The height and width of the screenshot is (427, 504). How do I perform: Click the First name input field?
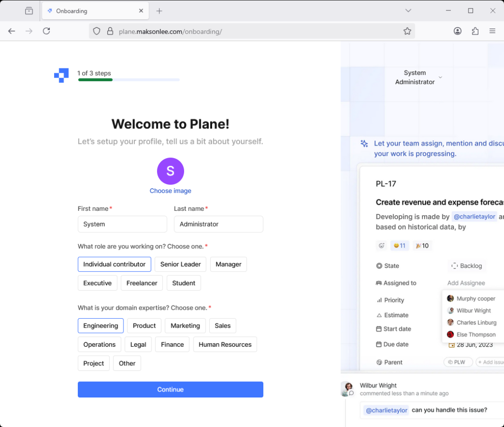(x=123, y=224)
